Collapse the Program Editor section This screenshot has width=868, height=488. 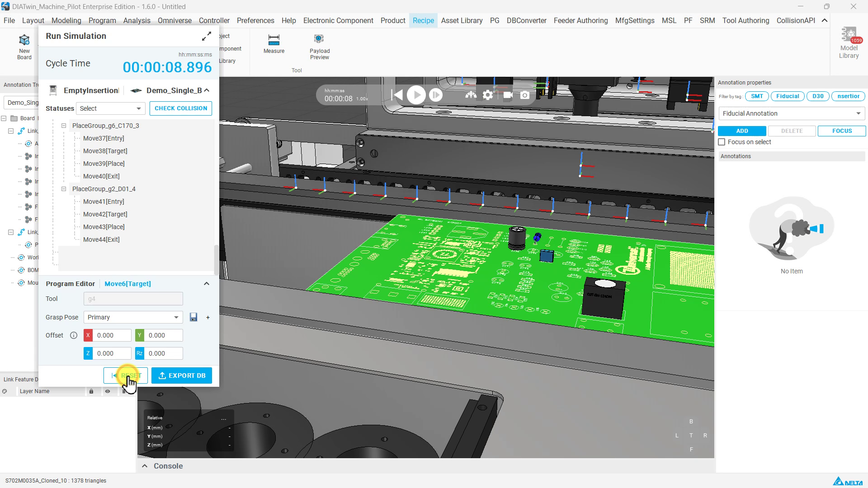pos(207,284)
